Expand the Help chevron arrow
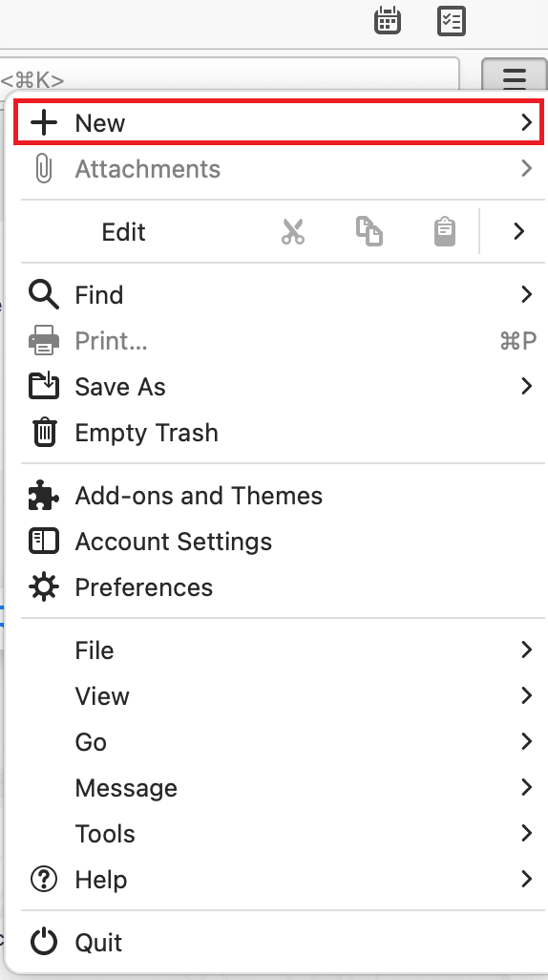Viewport: 548px width, 980px height. [526, 880]
